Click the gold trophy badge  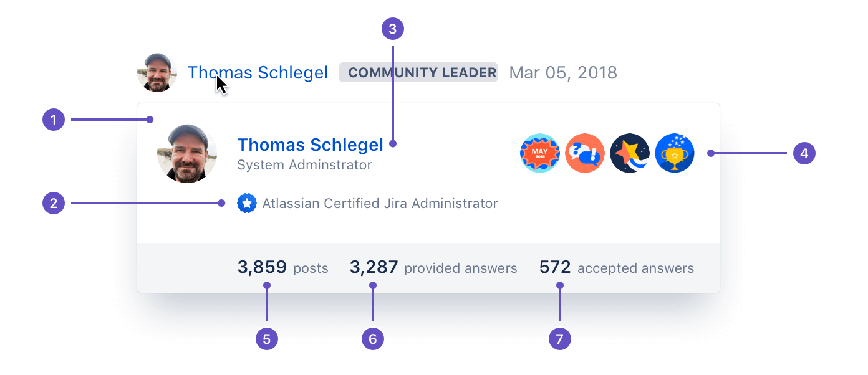675,153
